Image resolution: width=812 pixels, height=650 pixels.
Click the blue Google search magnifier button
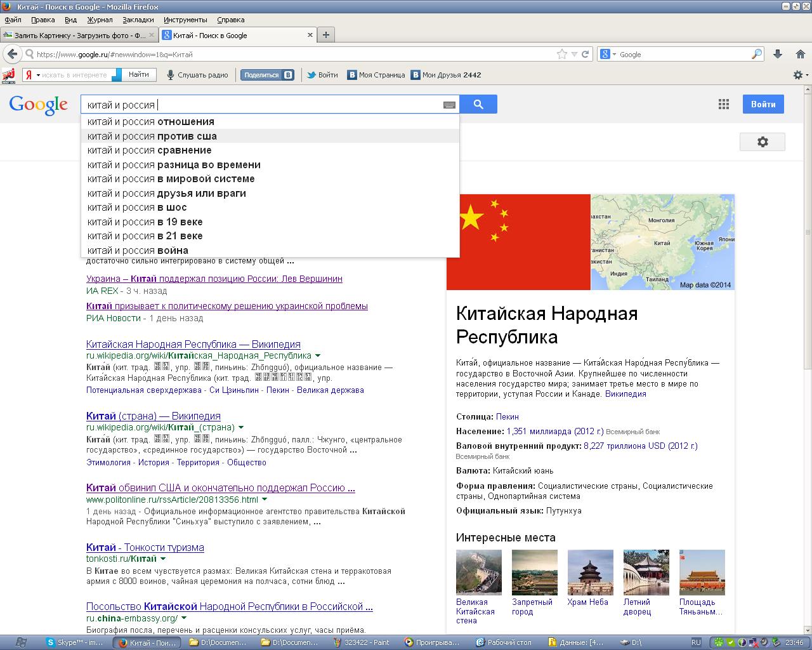pyautogui.click(x=478, y=104)
